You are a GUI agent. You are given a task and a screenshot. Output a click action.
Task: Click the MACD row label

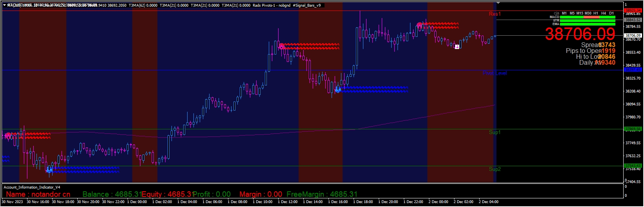click(555, 17)
